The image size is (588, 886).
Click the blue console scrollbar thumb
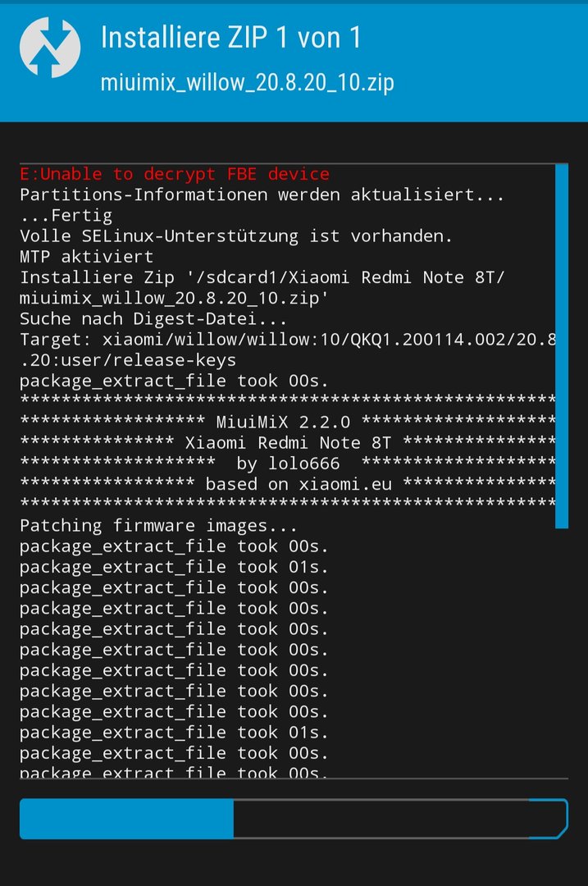click(x=562, y=346)
